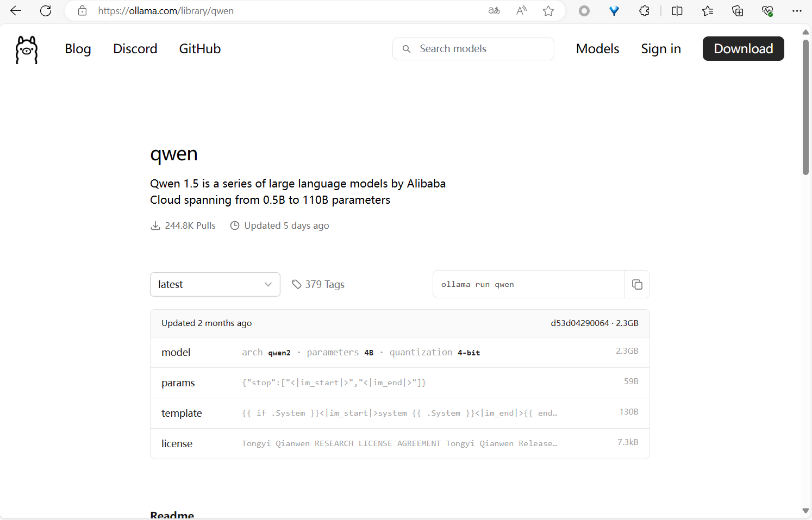Open the 379 Tags link

318,285
